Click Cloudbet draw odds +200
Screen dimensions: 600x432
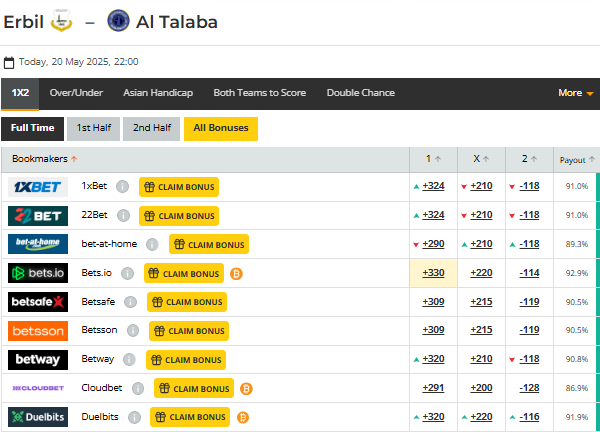coord(481,388)
